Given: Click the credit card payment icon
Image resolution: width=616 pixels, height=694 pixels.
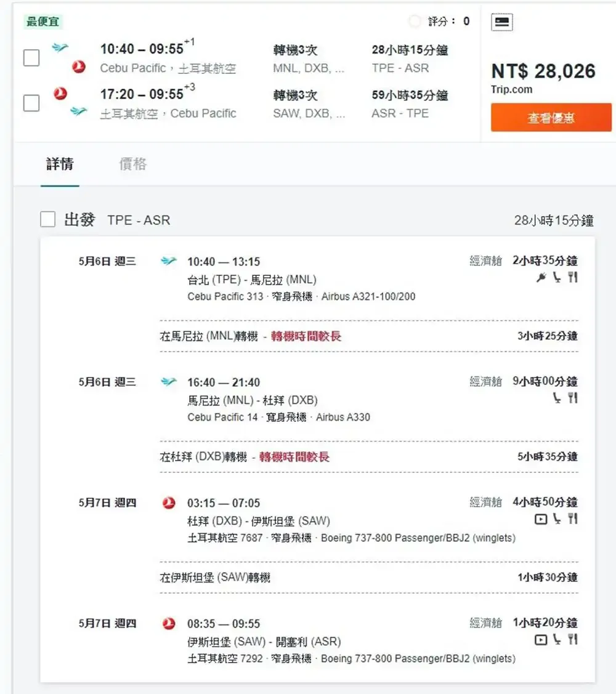Looking at the screenshot, I should pyautogui.click(x=501, y=21).
